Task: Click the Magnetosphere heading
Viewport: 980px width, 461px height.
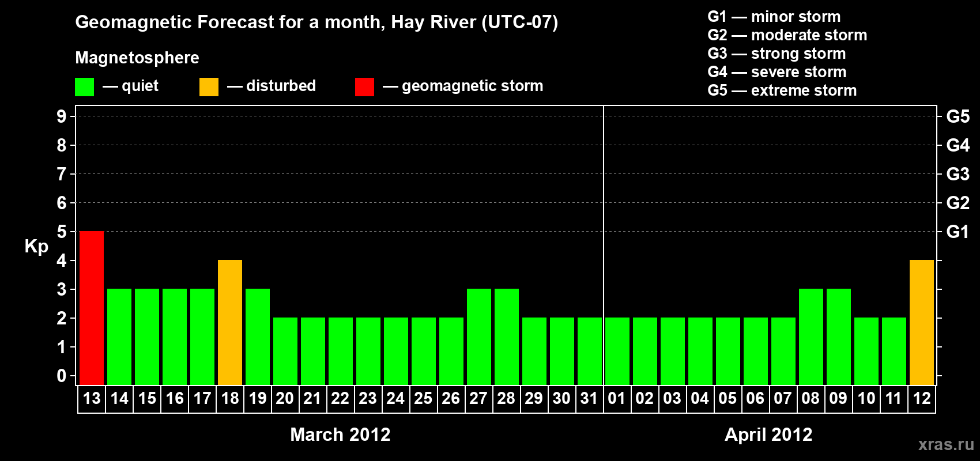Action: click(137, 58)
